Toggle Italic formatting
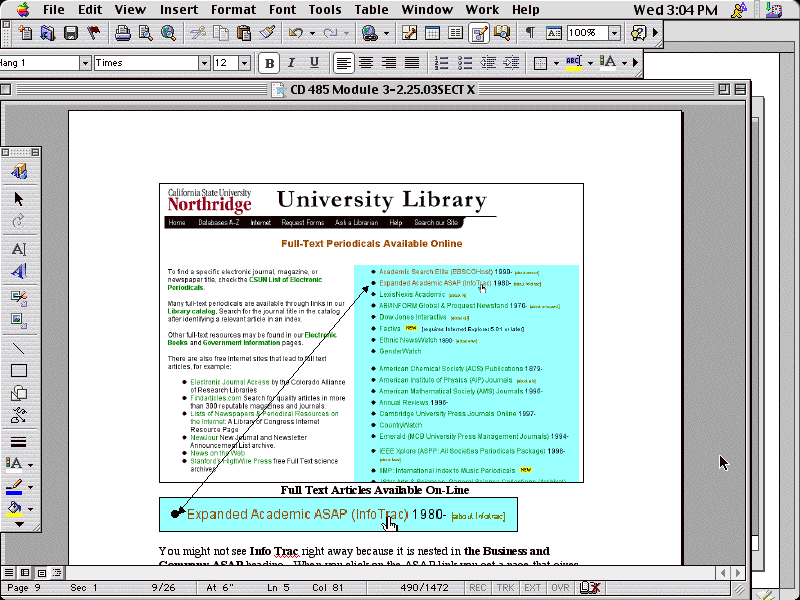 [291, 63]
